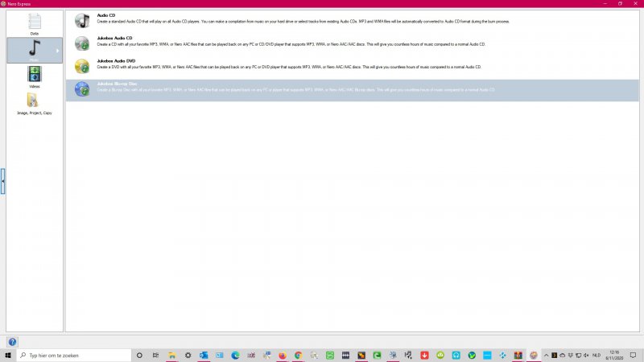Click the Jukebox Audio CD icon
Image resolution: width=644 pixels, height=362 pixels.
[x=82, y=43]
